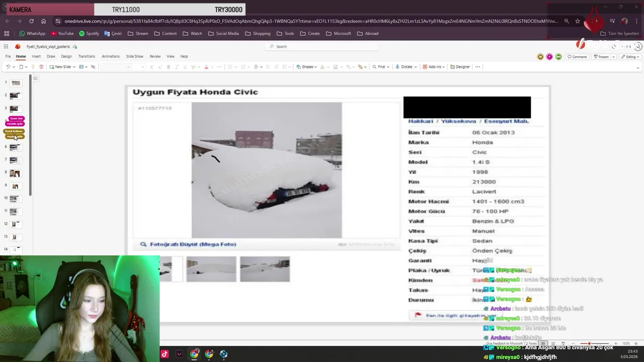Bookmark page with star icon
The width and height of the screenshot is (644, 362).
[x=578, y=21]
